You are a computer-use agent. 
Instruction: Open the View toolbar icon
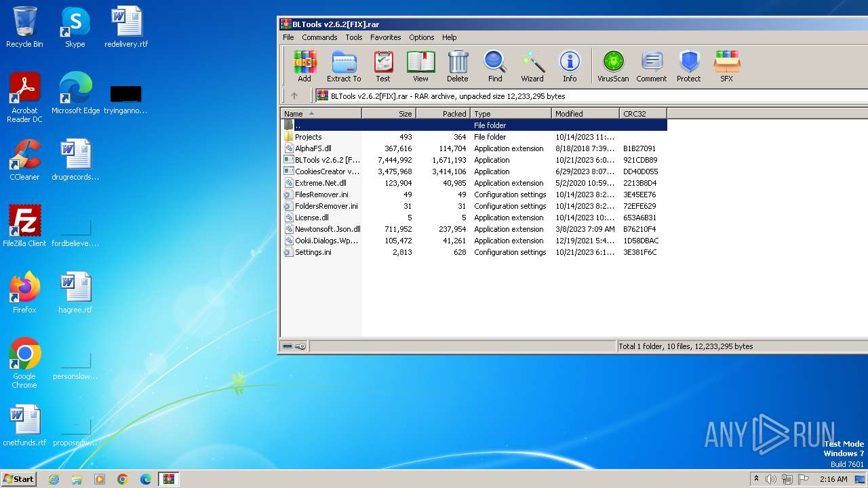(x=420, y=66)
